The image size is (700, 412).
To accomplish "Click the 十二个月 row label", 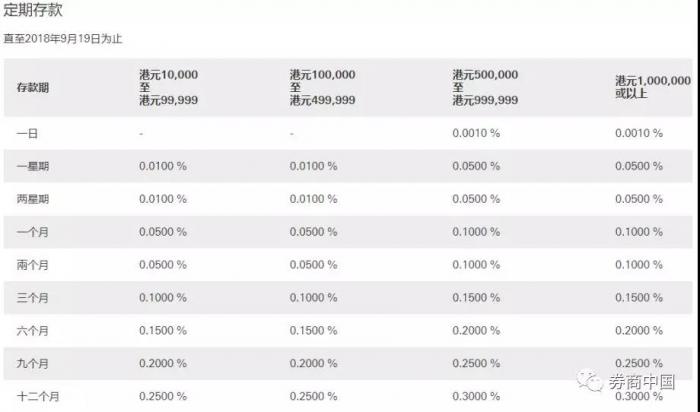I will pos(36,397).
